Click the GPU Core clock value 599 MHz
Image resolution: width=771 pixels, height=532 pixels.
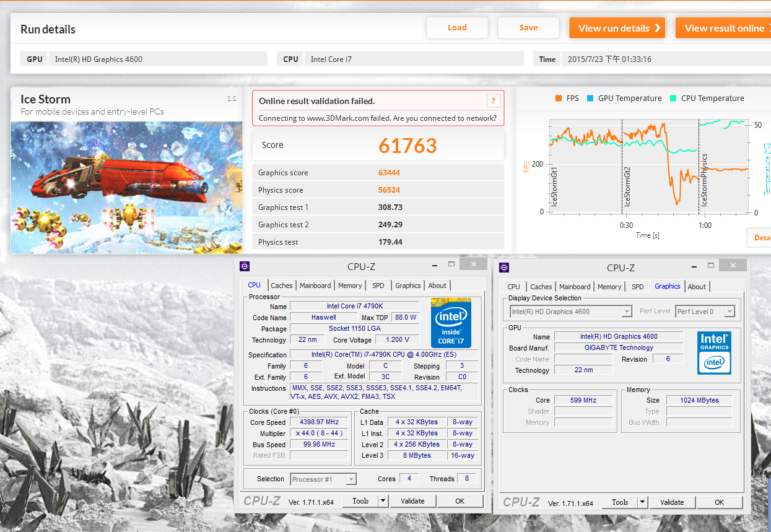583,400
